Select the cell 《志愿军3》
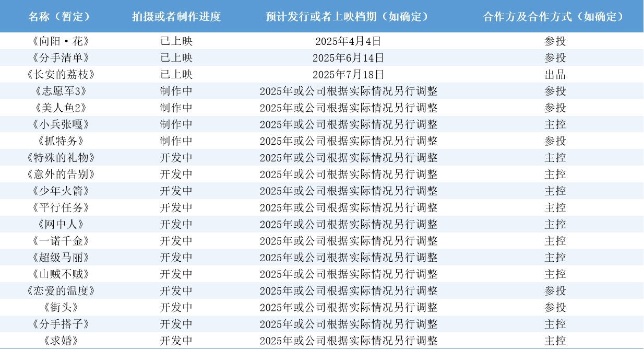This screenshot has width=644, height=349. coord(61,91)
